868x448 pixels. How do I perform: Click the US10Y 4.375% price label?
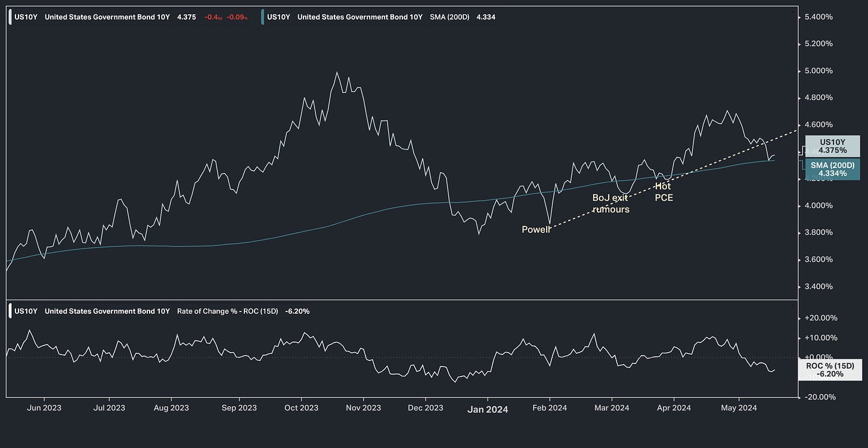[x=833, y=146]
